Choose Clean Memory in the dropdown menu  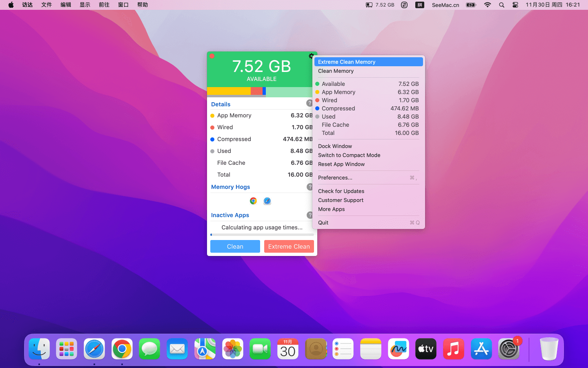pos(369,71)
